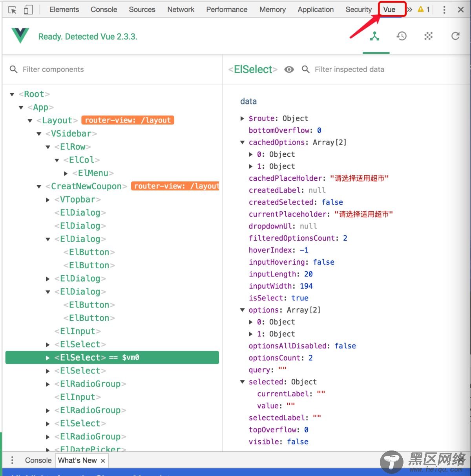Viewport: 471px width, 476px height.
Task: Switch to Elements tab
Action: [x=64, y=9]
